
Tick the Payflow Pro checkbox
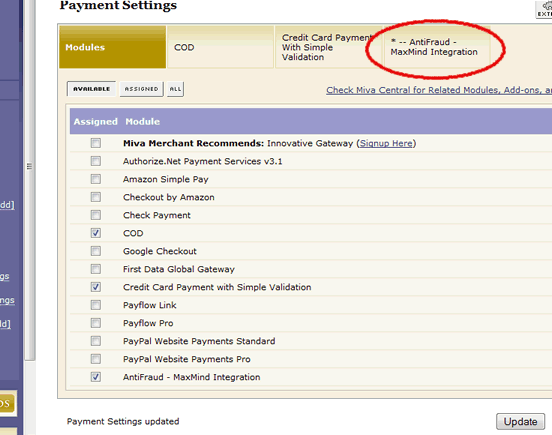95,323
